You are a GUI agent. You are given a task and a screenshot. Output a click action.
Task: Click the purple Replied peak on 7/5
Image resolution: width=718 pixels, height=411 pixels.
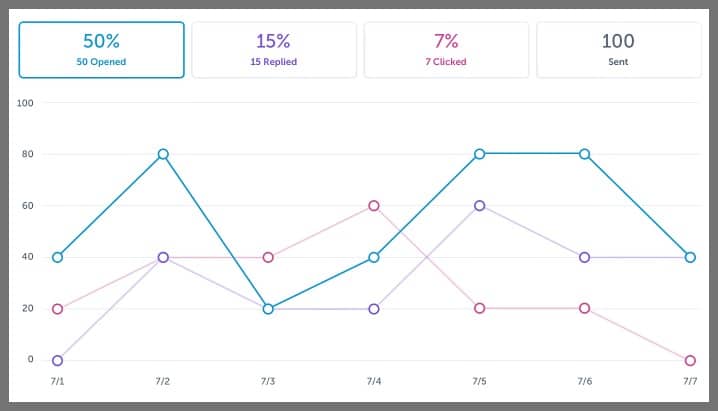coord(480,205)
